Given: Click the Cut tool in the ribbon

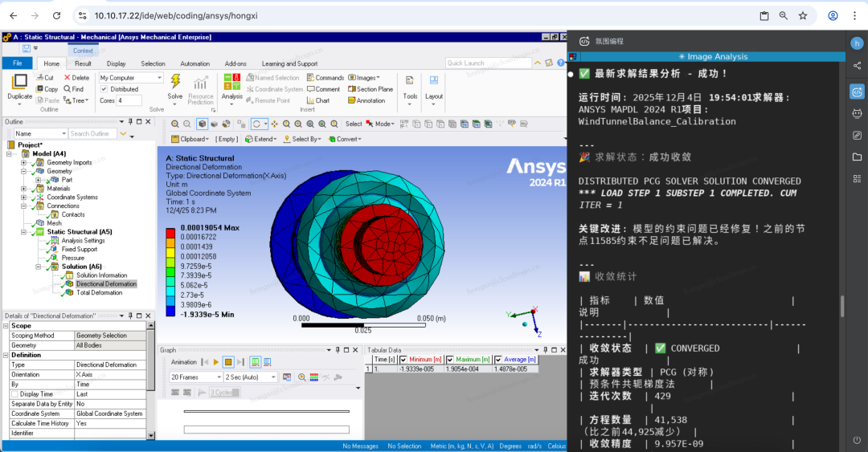Looking at the screenshot, I should pyautogui.click(x=45, y=77).
